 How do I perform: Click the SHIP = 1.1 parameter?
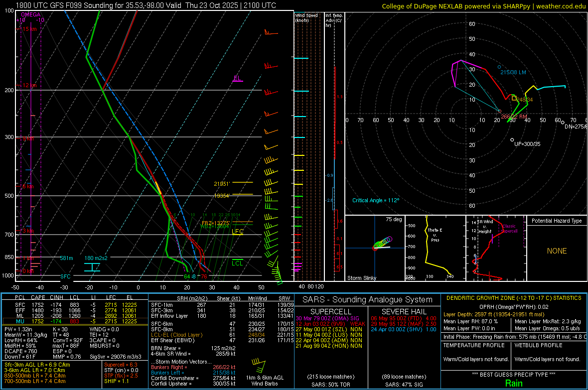point(116,381)
